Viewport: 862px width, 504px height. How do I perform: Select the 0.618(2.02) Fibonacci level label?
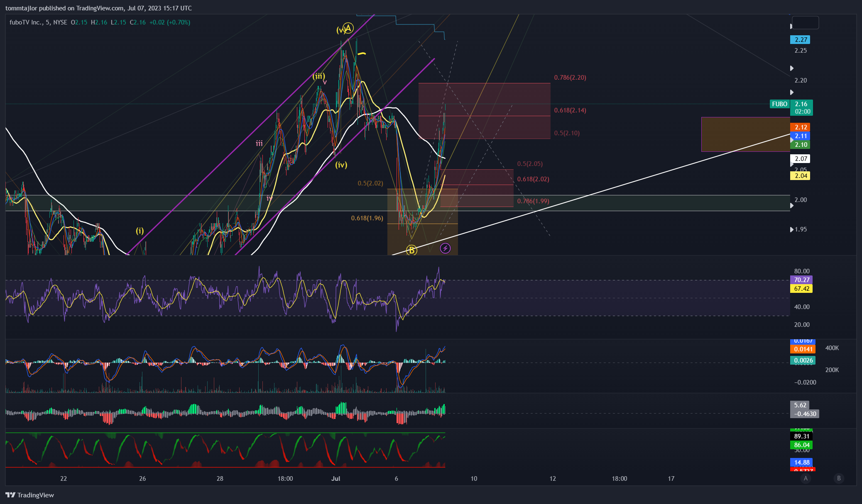coord(533,179)
